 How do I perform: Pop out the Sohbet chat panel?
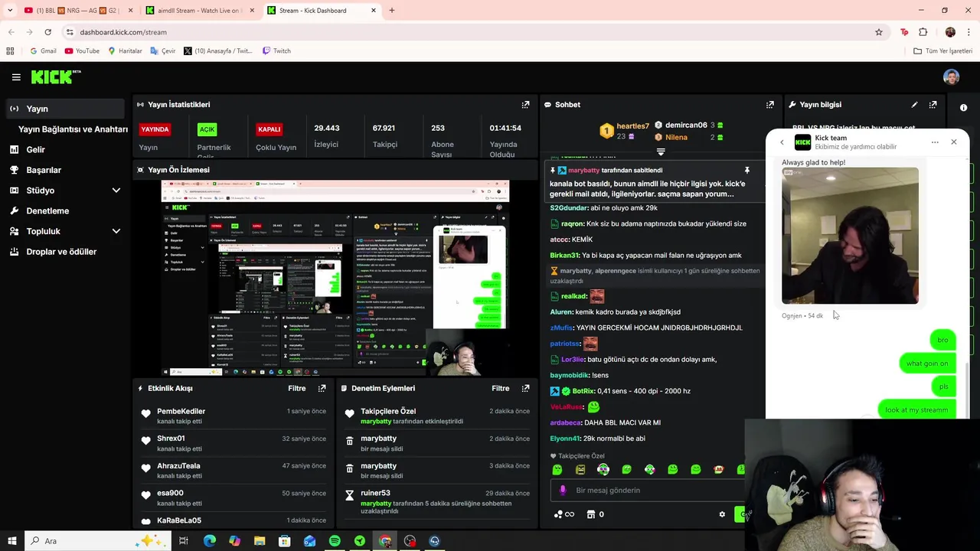769,105
